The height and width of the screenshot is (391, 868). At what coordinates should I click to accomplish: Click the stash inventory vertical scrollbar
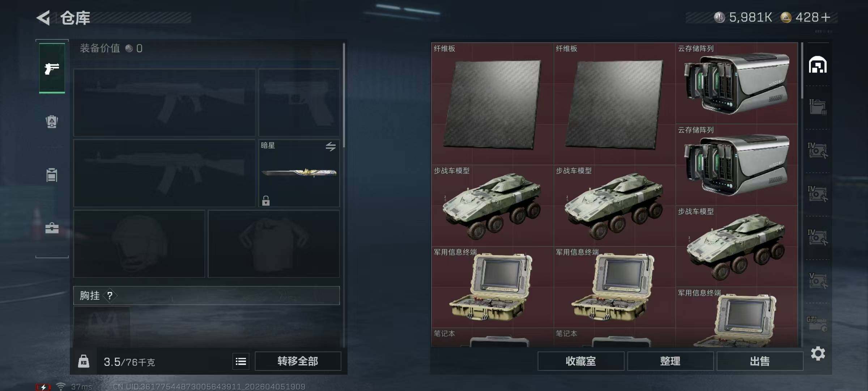pos(802,195)
